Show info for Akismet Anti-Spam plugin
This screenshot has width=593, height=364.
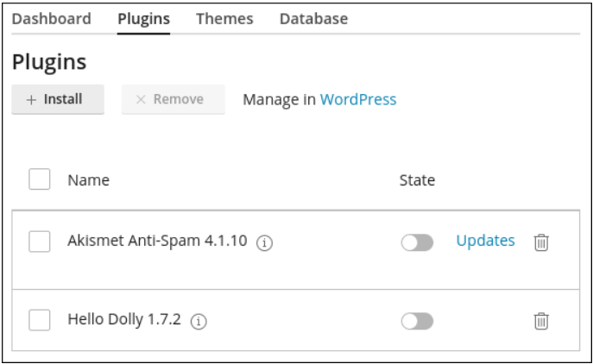click(x=265, y=243)
